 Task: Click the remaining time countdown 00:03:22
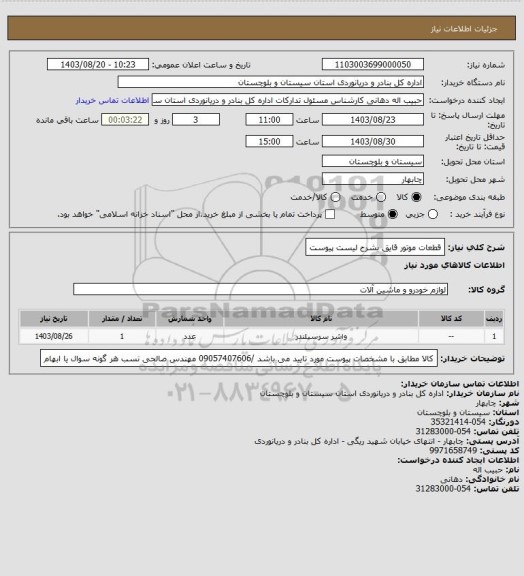(125, 120)
